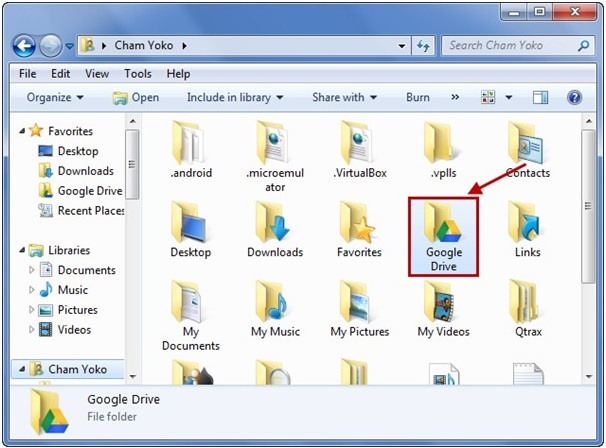Open Recent Places in sidebar
The width and height of the screenshot is (606, 448).
(81, 211)
